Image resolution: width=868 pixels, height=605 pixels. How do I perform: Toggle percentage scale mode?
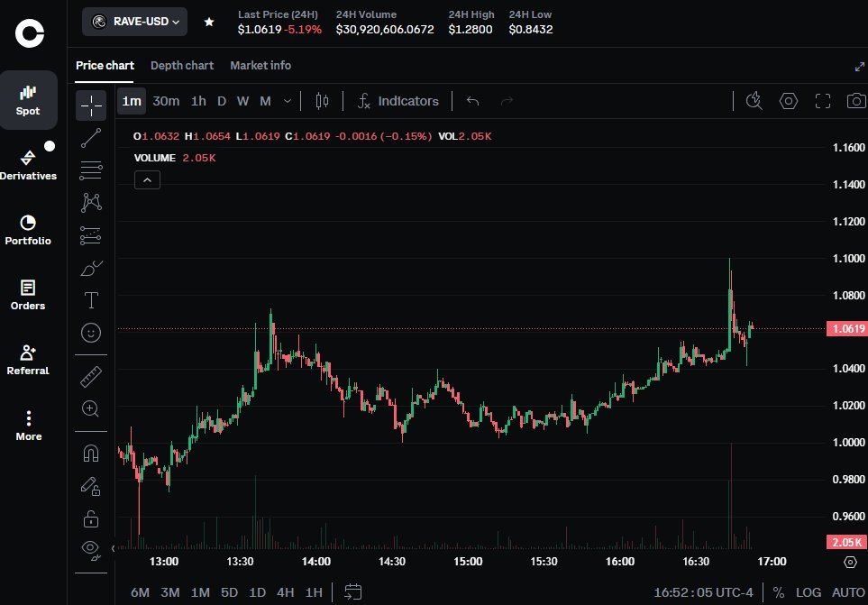(779, 592)
